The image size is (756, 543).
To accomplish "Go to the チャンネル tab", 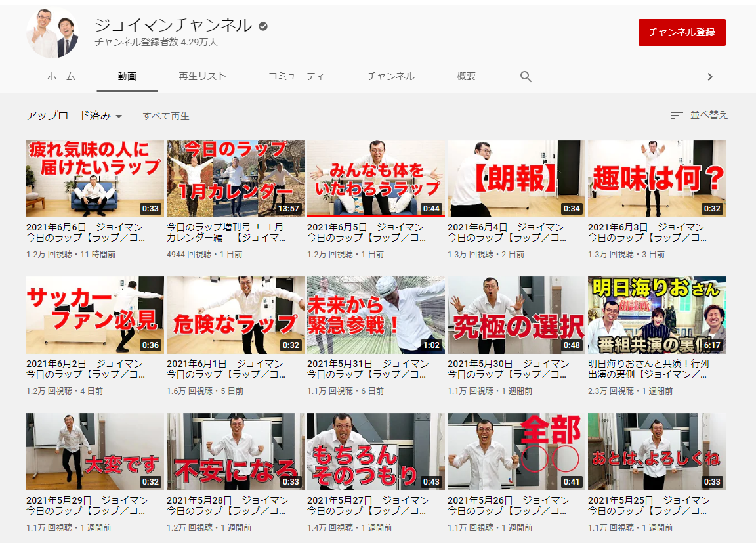I will (391, 76).
